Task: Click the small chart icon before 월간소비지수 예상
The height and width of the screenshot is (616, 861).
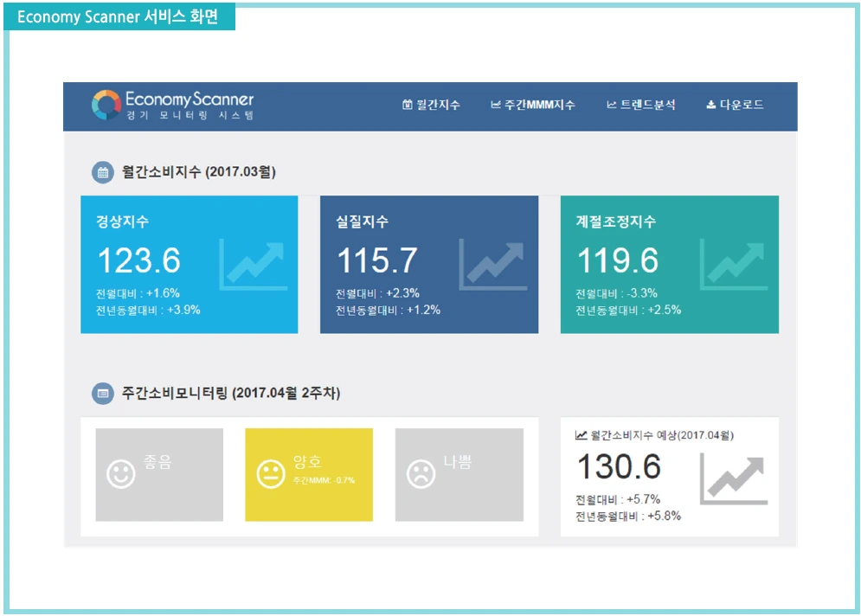Action: [x=581, y=435]
